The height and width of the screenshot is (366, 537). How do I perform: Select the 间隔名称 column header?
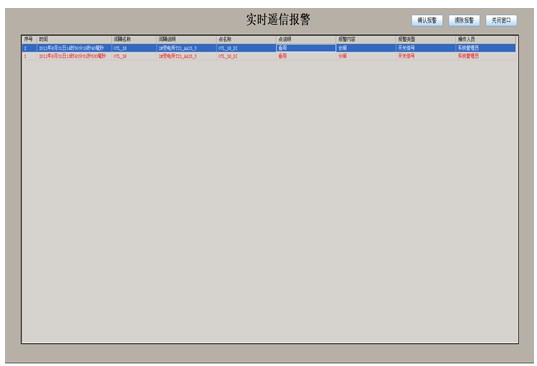pos(134,39)
